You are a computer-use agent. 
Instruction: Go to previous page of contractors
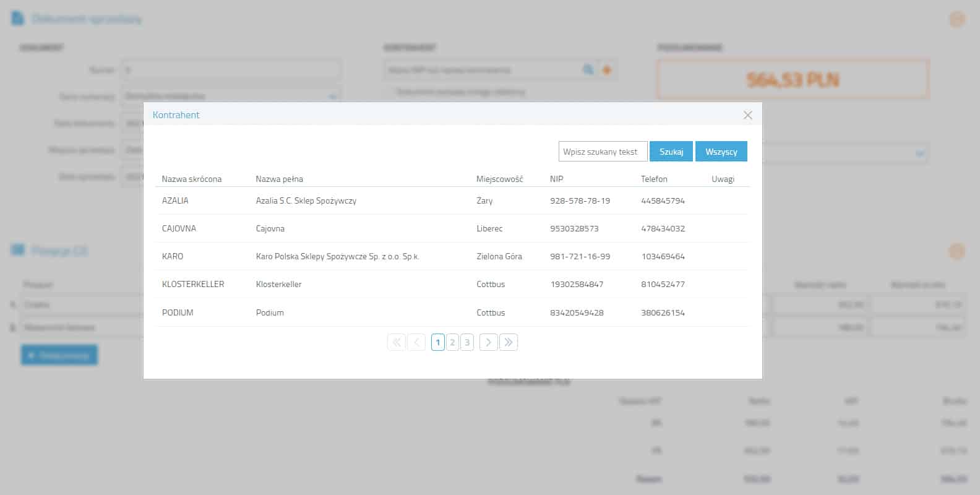click(416, 342)
